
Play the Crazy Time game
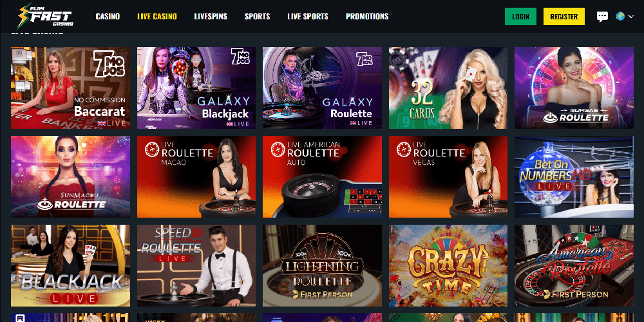(x=448, y=265)
